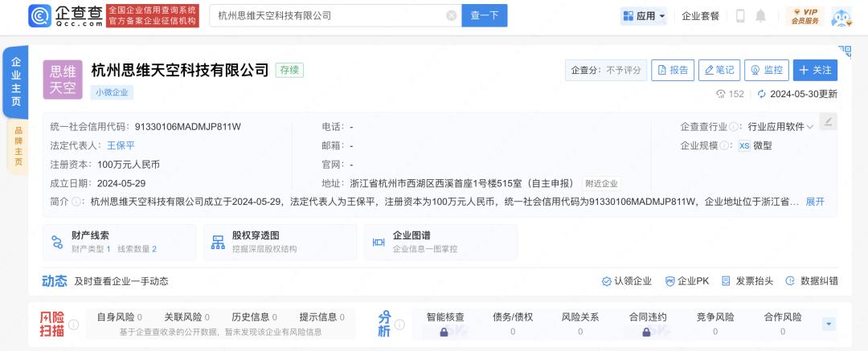Clear the search box with X icon
This screenshot has height=351, width=868.
(451, 15)
